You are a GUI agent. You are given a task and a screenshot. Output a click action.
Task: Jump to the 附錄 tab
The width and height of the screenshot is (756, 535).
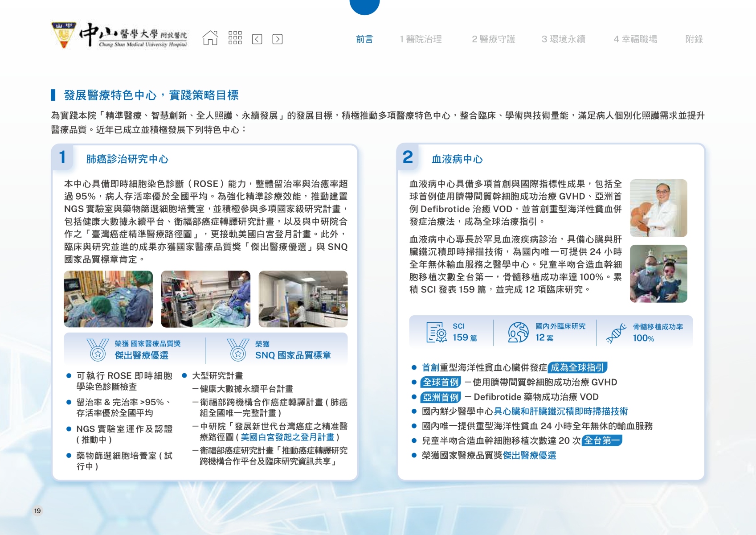(694, 39)
